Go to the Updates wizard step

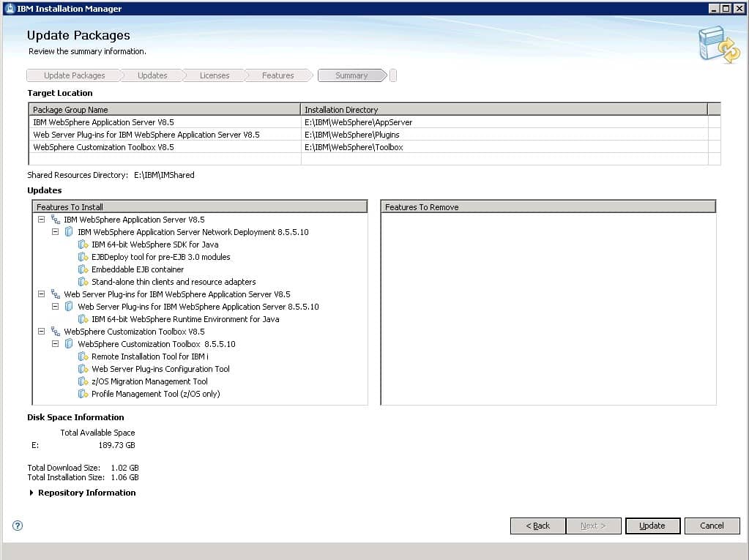[x=152, y=75]
